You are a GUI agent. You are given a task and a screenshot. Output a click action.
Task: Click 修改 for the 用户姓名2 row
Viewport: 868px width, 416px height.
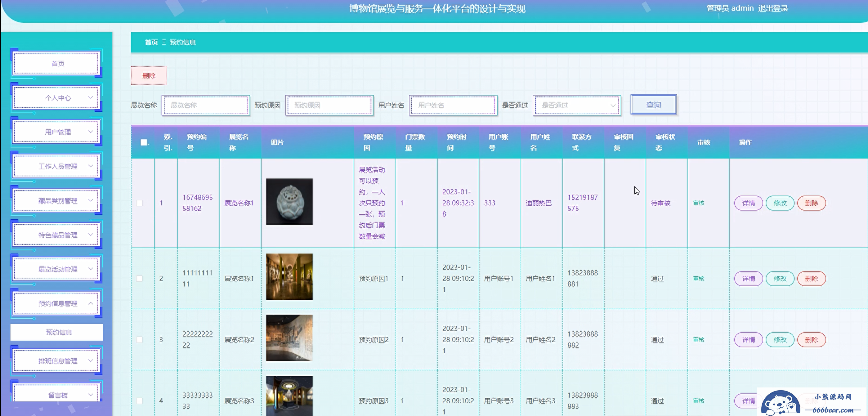click(780, 340)
